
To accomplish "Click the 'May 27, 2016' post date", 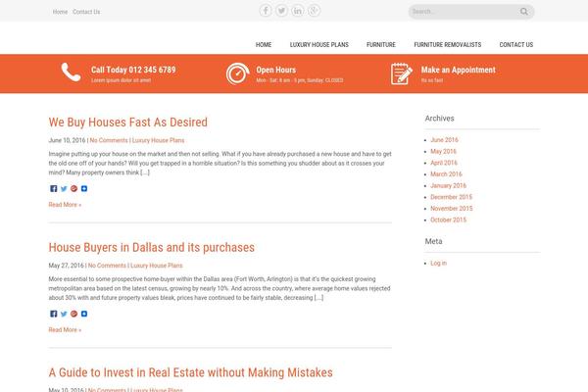I will coord(66,266).
